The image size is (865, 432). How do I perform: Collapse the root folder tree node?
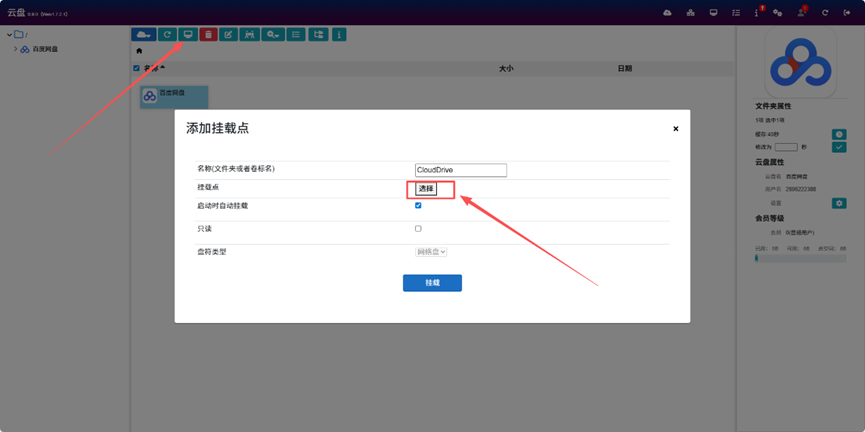pos(9,35)
